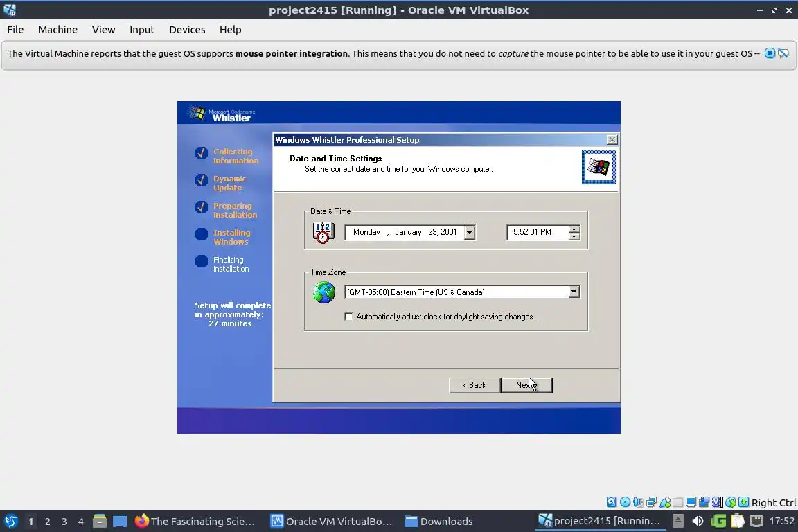Viewport: 798px width, 532px height.
Task: Click the calendar clock icon in Date & Time
Action: coord(323,233)
